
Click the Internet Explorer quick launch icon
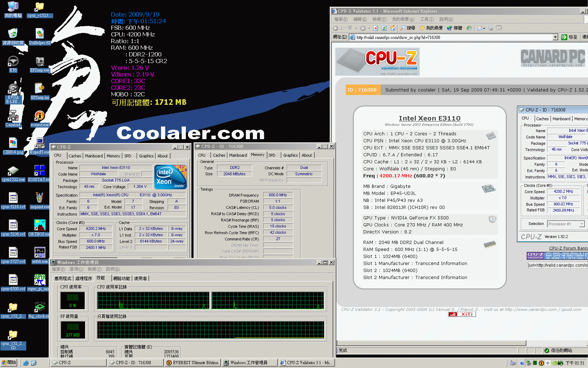coord(26,363)
